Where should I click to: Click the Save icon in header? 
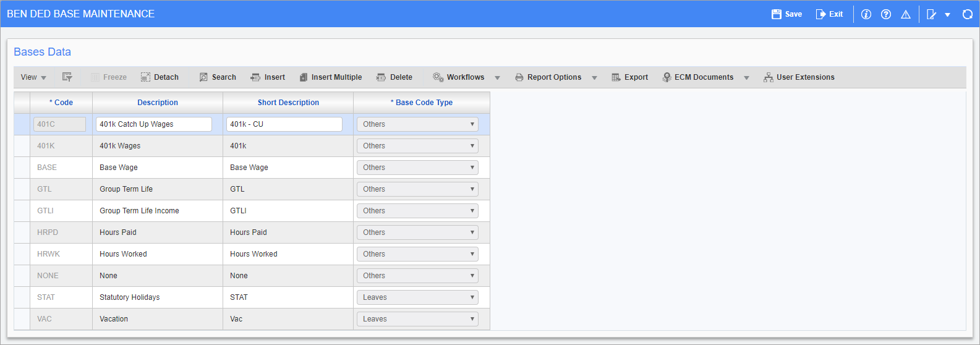pos(777,14)
